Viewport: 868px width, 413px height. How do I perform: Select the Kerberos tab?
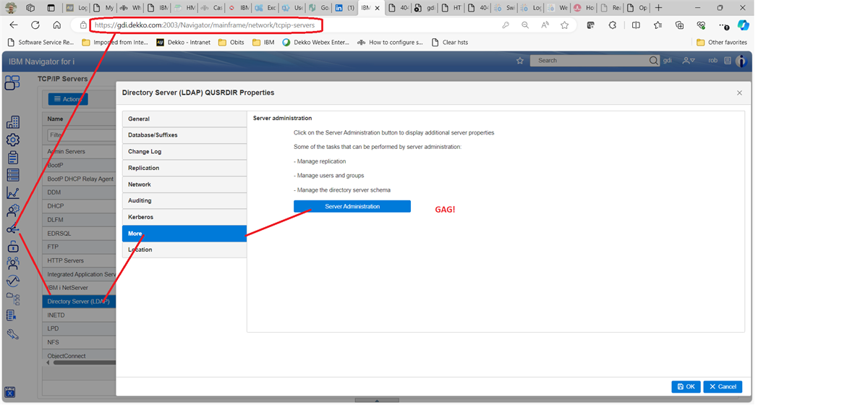tap(184, 217)
